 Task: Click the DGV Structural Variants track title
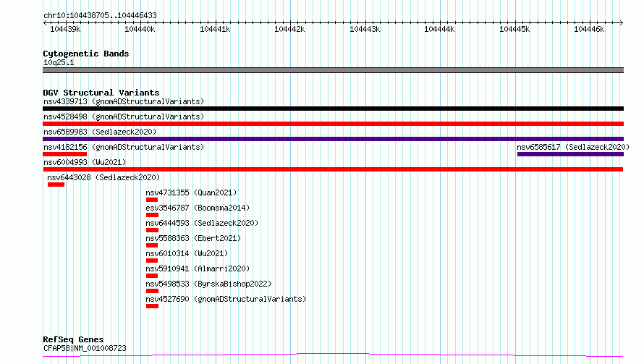101,93
